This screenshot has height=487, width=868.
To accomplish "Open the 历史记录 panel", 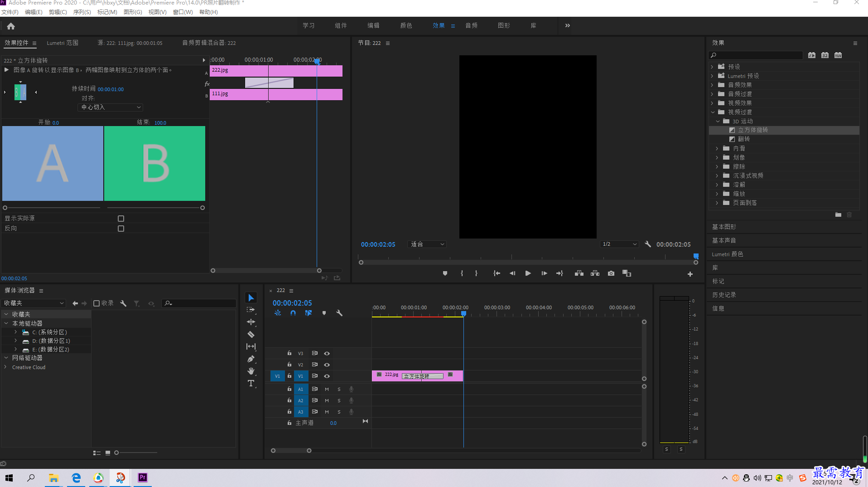I will 724,295.
